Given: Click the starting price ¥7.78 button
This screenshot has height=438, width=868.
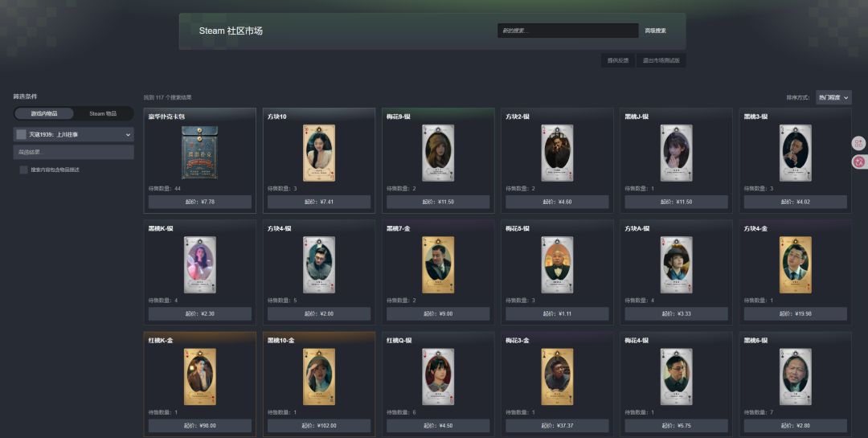Looking at the screenshot, I should [200, 202].
